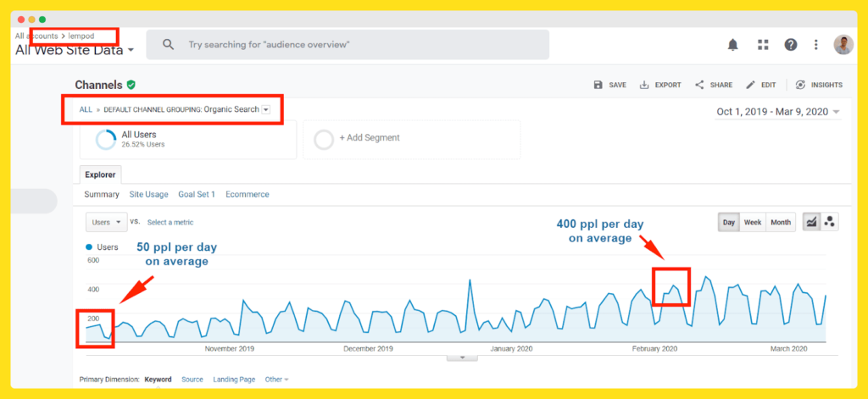Set chart granularity to Week
868x399 pixels.
753,222
